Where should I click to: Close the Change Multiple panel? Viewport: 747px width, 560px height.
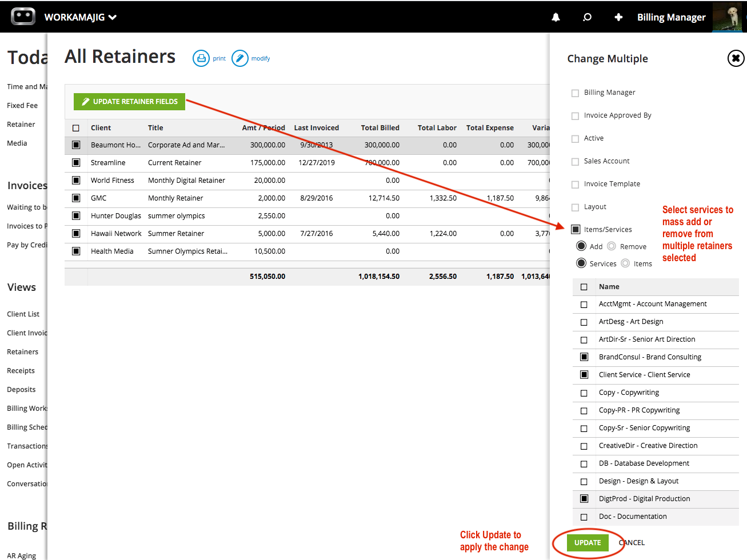coord(736,58)
